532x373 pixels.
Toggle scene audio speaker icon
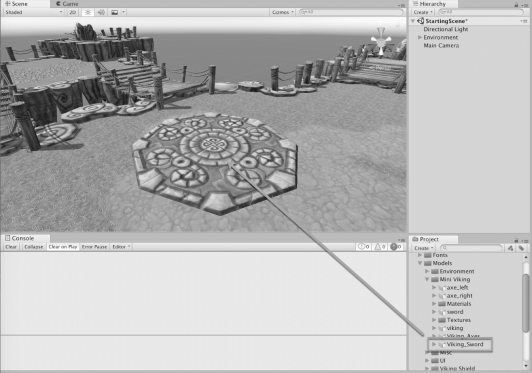click(101, 12)
